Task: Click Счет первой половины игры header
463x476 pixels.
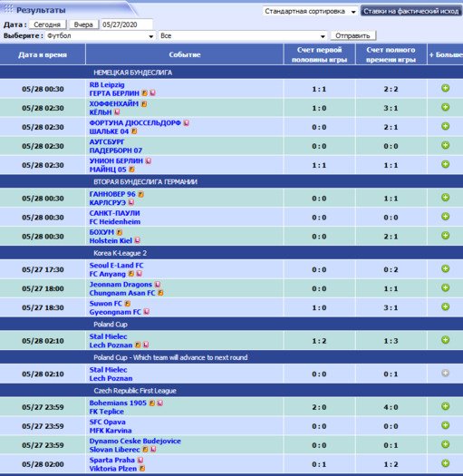Action: [320, 54]
